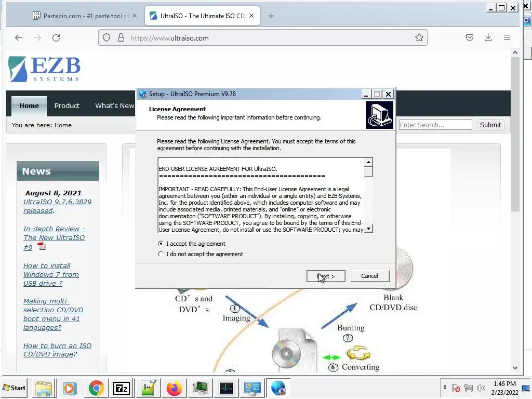Viewport: 532px width, 399px height.
Task: Open the Firefox hamburger menu
Action: click(x=507, y=37)
